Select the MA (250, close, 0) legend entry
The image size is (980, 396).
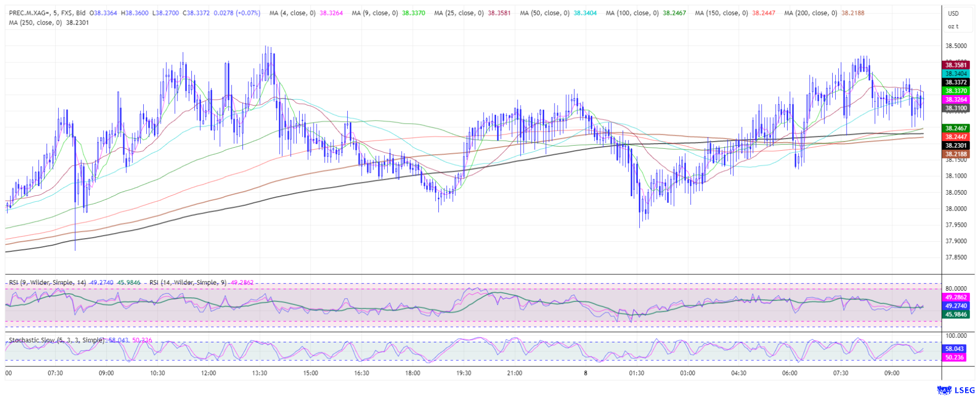34,22
